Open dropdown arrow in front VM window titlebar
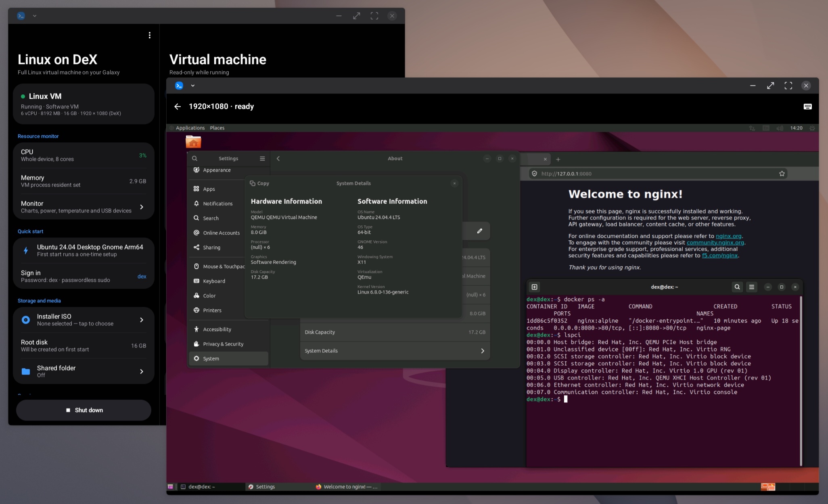Viewport: 828px width, 504px height. (x=193, y=85)
